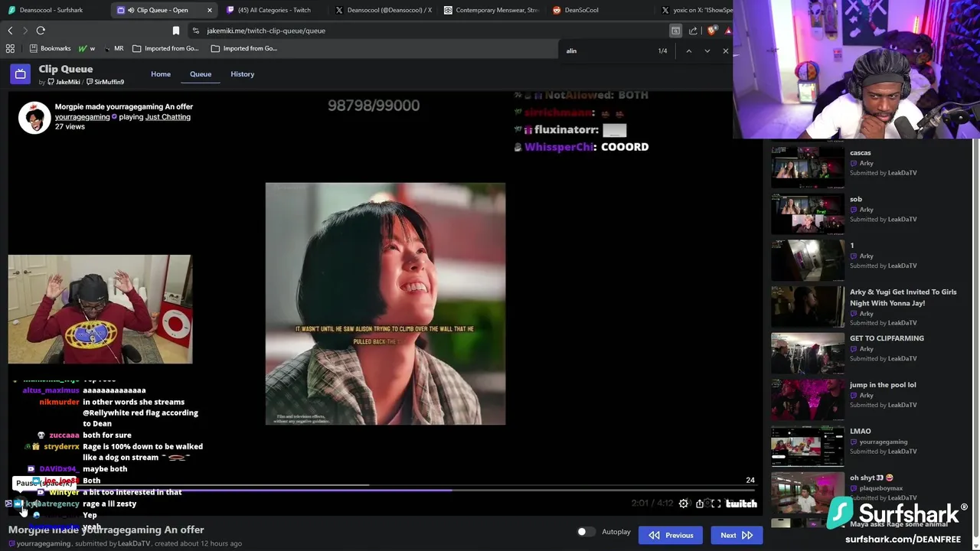Open the DeanSoCool Reddit browser tab
The image size is (980, 551).
pos(601,10)
